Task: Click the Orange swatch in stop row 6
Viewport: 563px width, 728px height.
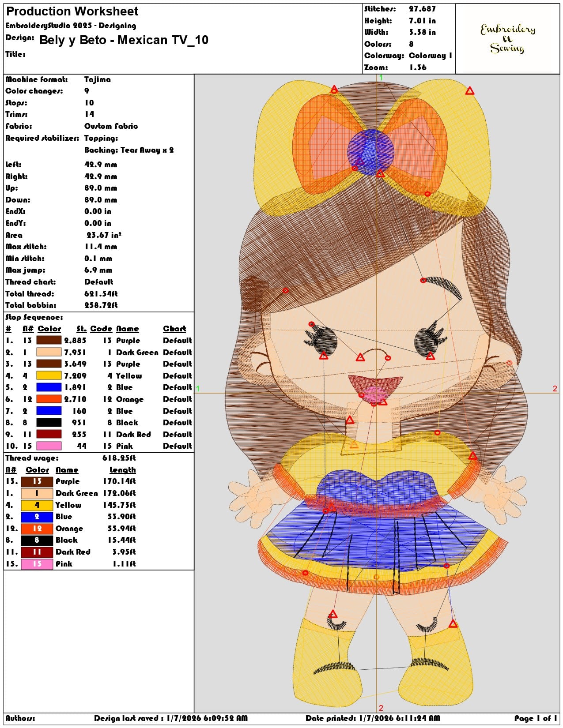Action: tap(49, 399)
